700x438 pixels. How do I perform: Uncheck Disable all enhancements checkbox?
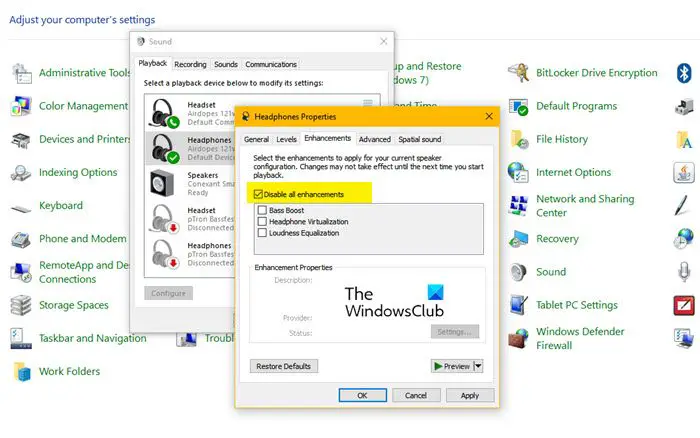point(258,194)
